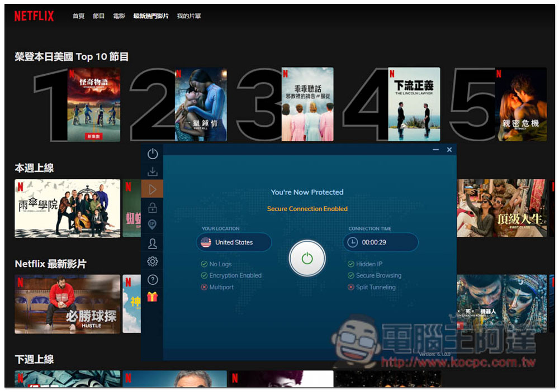Open the United States location selector
Screen dimensions: 559x392
click(234, 242)
